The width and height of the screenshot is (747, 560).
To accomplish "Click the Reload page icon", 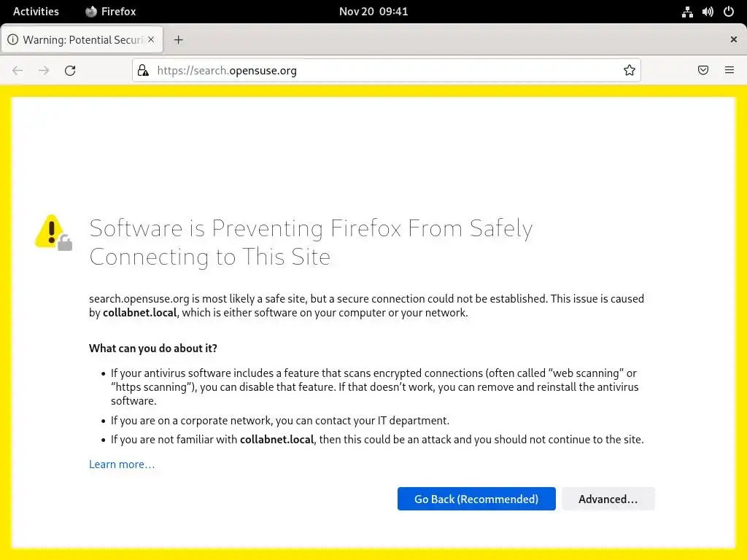I will pyautogui.click(x=70, y=71).
